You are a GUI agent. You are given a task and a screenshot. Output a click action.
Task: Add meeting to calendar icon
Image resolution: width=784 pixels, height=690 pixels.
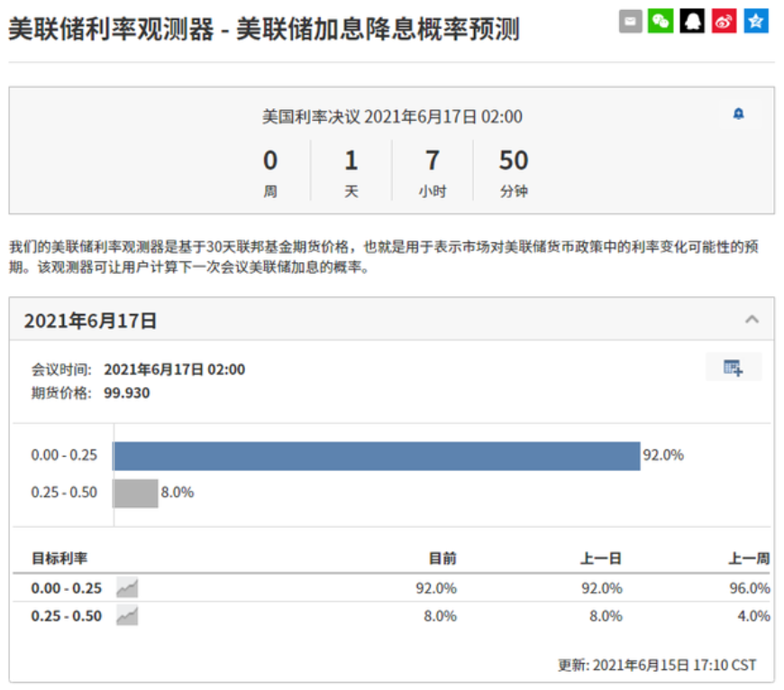point(734,368)
